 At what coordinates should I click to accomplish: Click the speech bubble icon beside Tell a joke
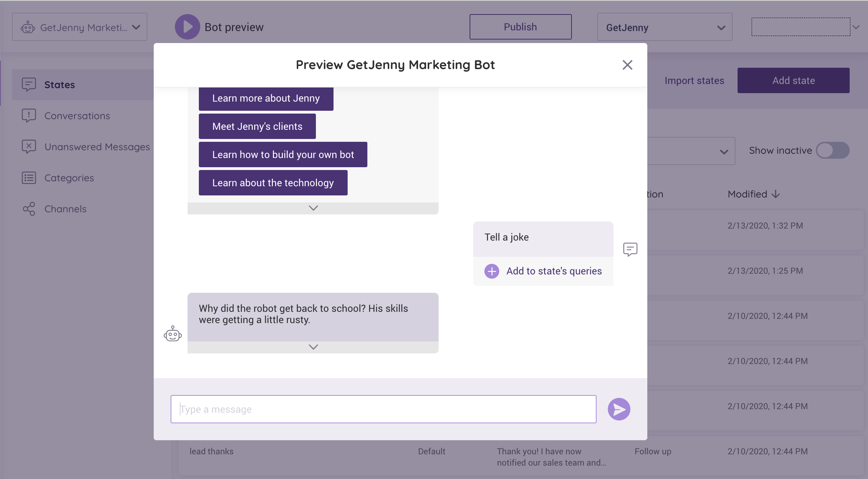(630, 249)
